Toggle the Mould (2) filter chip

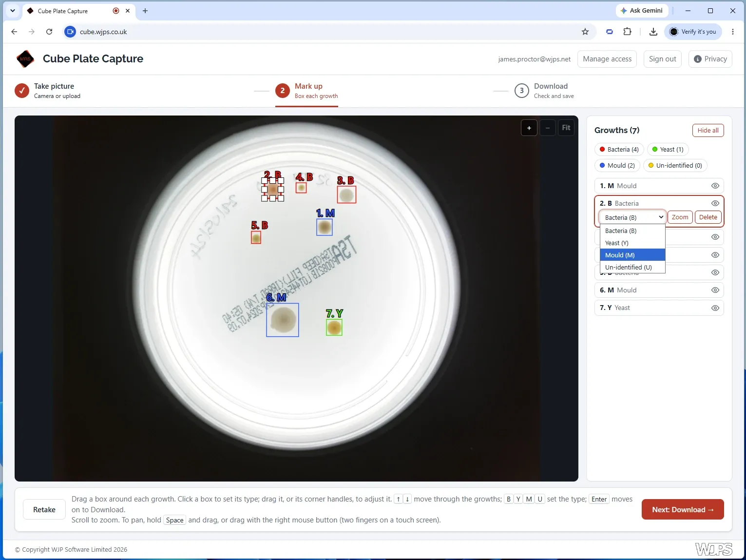coord(617,166)
